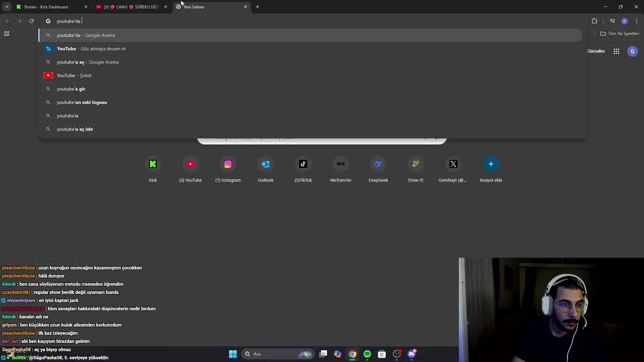Select suggestion youtube'da - Google Arama
The width and height of the screenshot is (644, 362).
pyautogui.click(x=310, y=35)
